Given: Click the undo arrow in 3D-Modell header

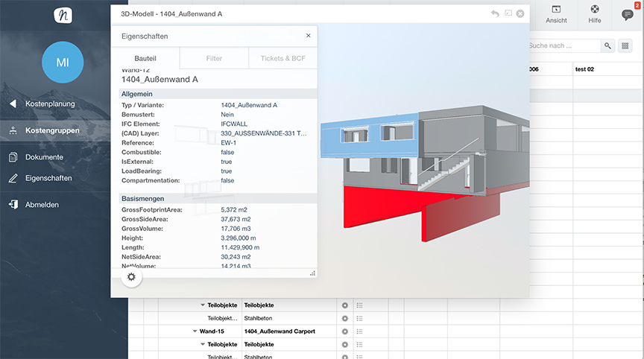Looking at the screenshot, I should coord(495,13).
